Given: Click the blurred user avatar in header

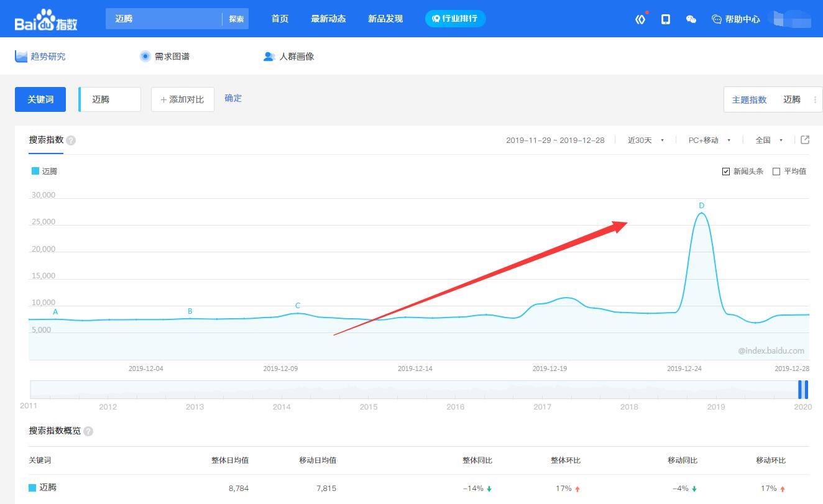Looking at the screenshot, I should tap(791, 19).
